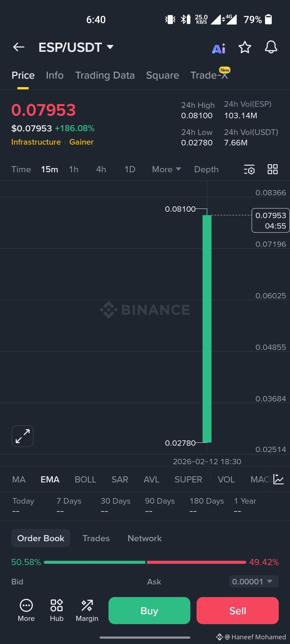Toggle the MA indicator
Screen dimensions: 290x644
(x=19, y=479)
